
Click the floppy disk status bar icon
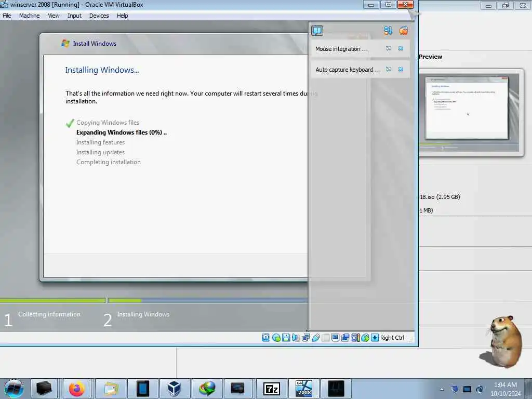point(286,338)
